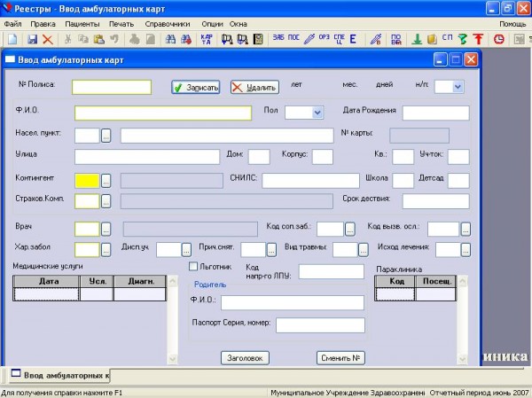
Task: Click the Записать button
Action: 195,88
